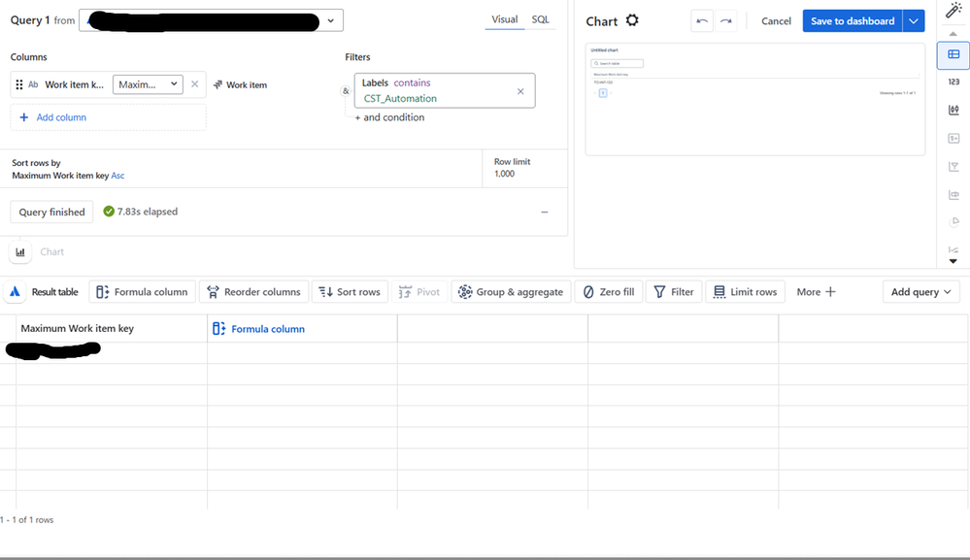Click Maximum Work item key column header
The height and width of the screenshot is (560, 970).
pos(77,328)
